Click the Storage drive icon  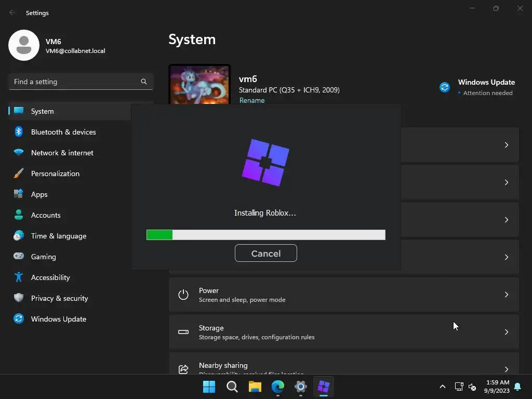pyautogui.click(x=183, y=332)
